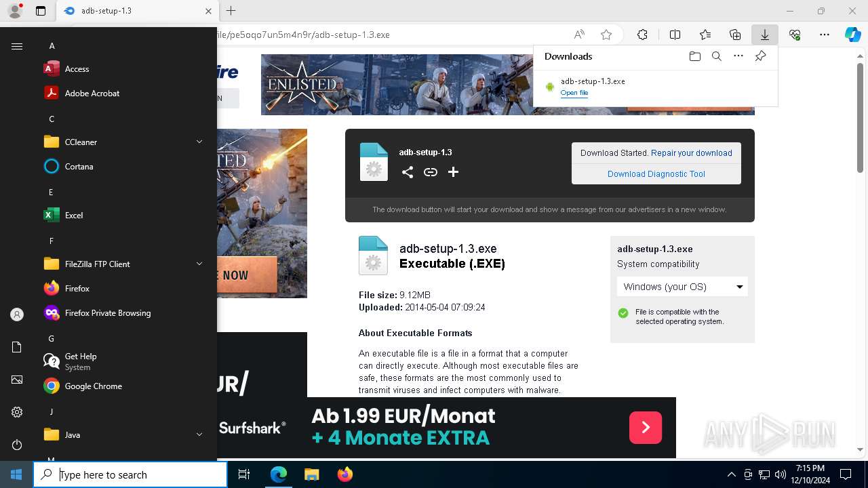
Task: Switch to Microsoft Edge on the taskbar
Action: click(x=279, y=474)
